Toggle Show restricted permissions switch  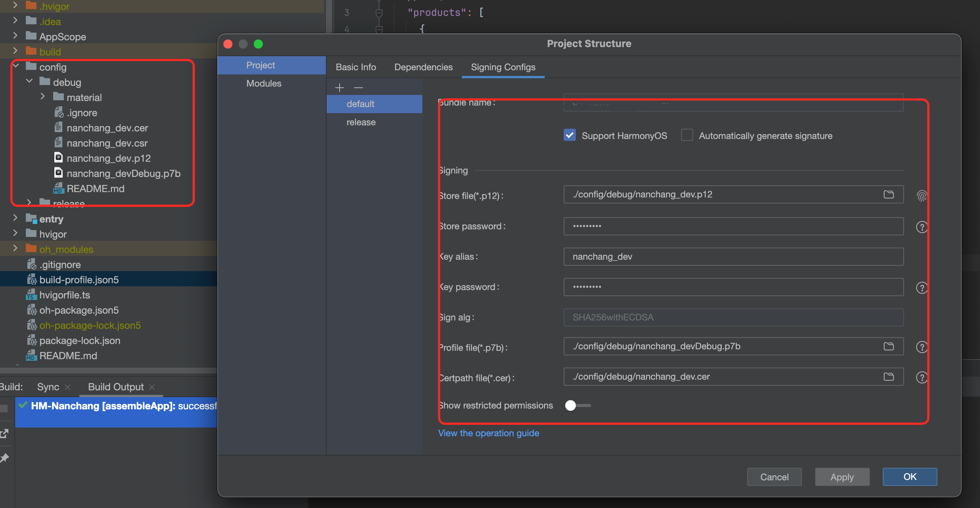pyautogui.click(x=577, y=405)
